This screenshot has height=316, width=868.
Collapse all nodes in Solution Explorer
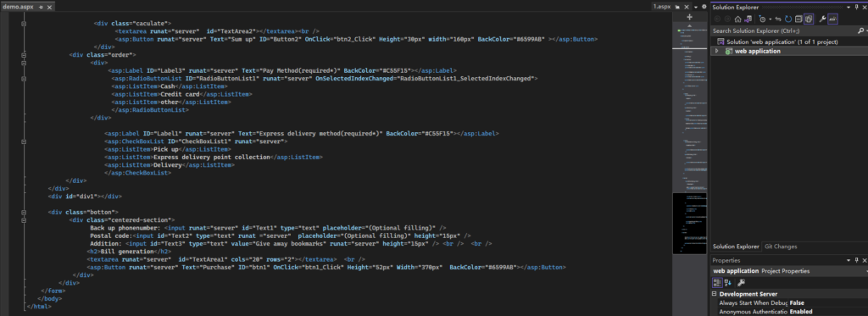tap(798, 19)
